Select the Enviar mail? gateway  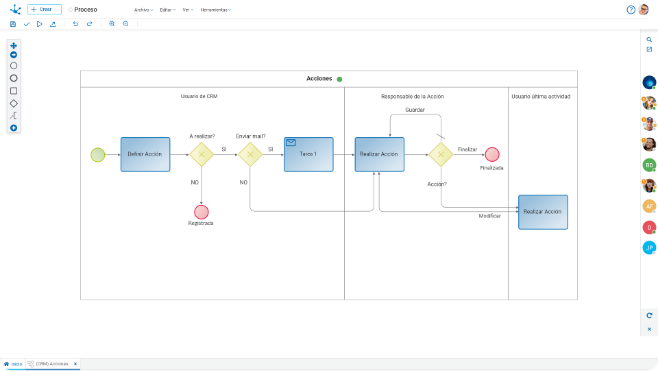coord(250,154)
